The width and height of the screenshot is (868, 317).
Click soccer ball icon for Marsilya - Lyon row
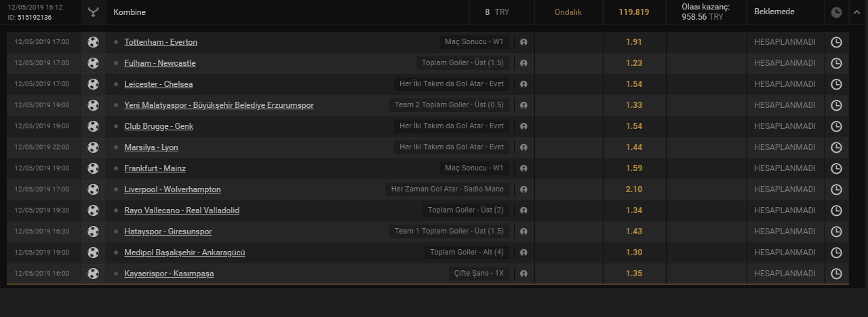pyautogui.click(x=93, y=147)
